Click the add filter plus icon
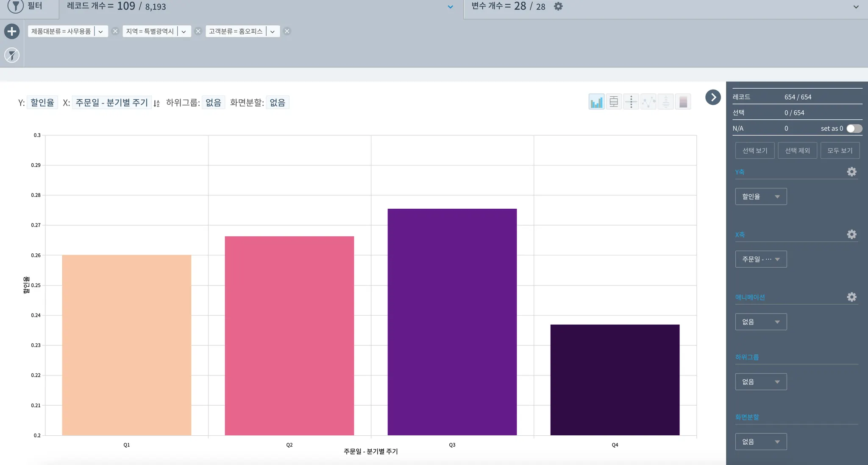The image size is (868, 465). pos(12,31)
